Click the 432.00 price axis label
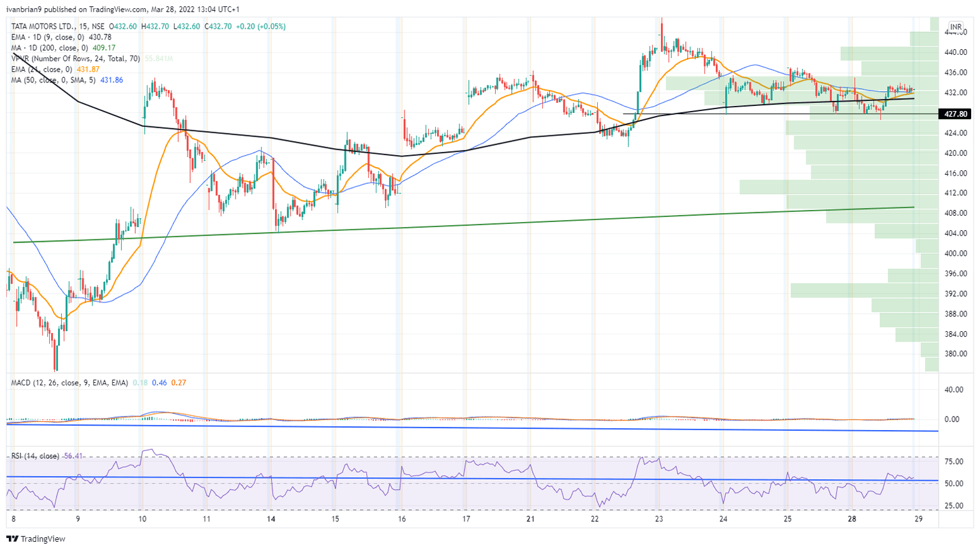This screenshot has width=980, height=550. pyautogui.click(x=956, y=93)
